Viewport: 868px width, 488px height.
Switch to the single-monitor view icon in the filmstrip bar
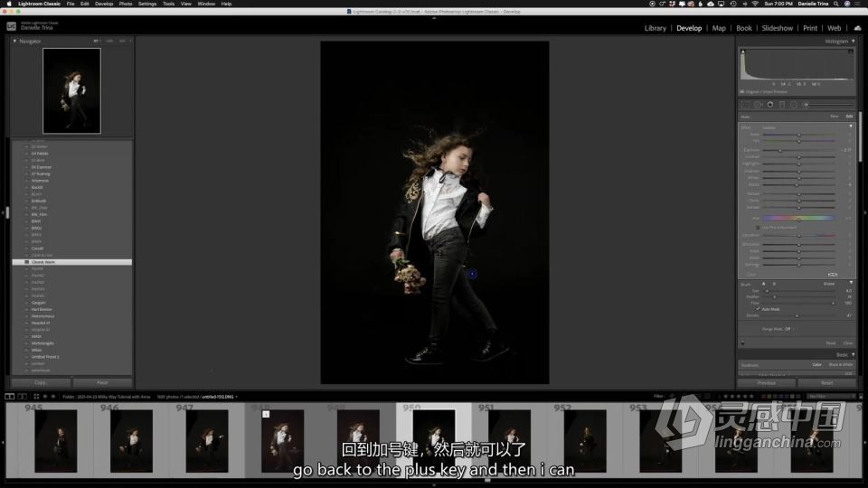tap(9, 396)
